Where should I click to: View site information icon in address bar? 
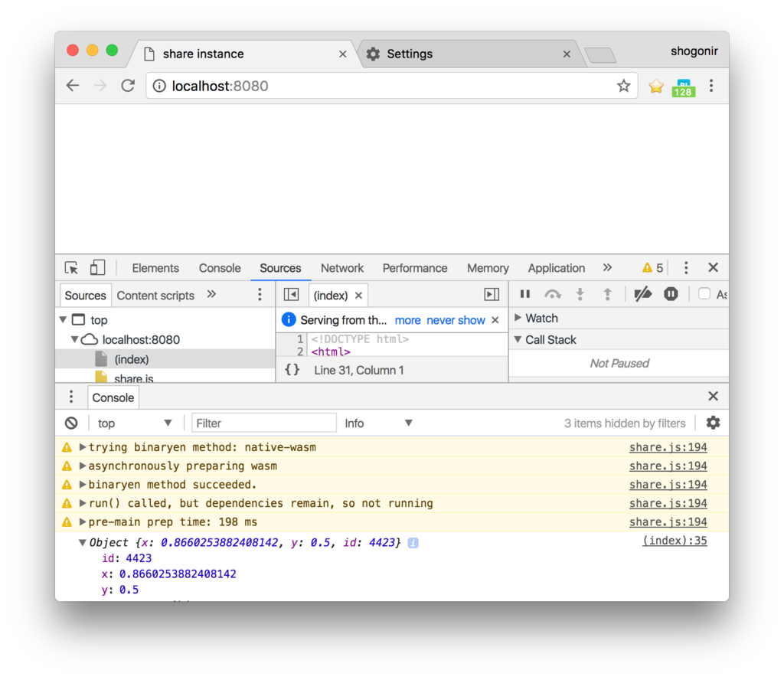pos(159,86)
